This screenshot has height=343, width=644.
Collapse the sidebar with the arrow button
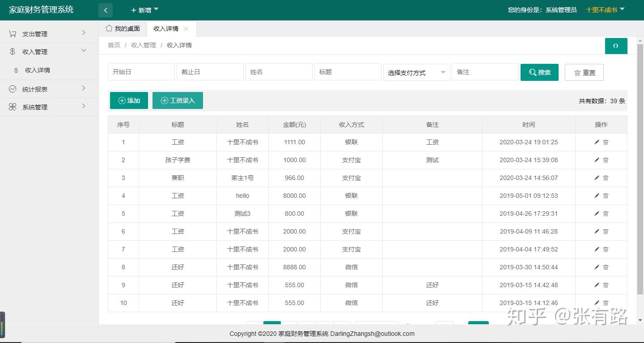coord(106,10)
